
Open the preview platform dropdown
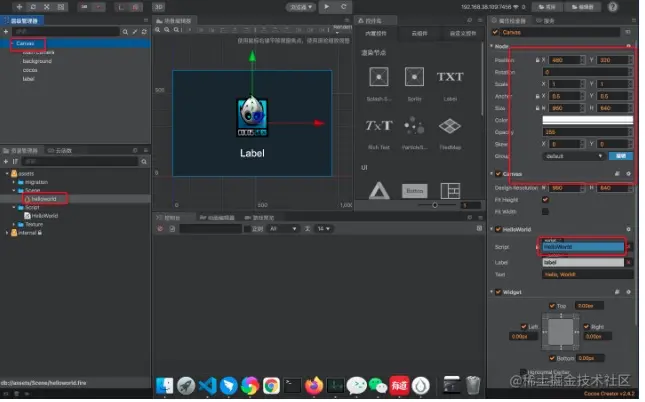tap(301, 7)
